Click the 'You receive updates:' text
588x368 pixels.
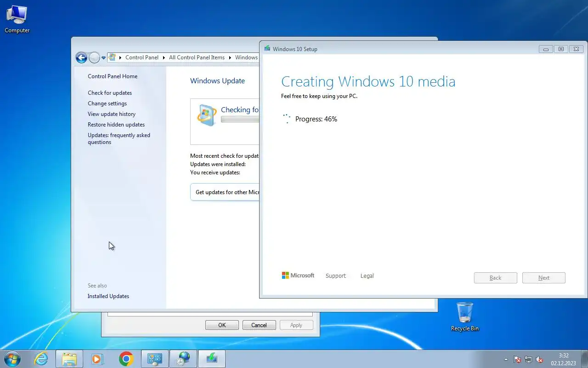point(215,172)
